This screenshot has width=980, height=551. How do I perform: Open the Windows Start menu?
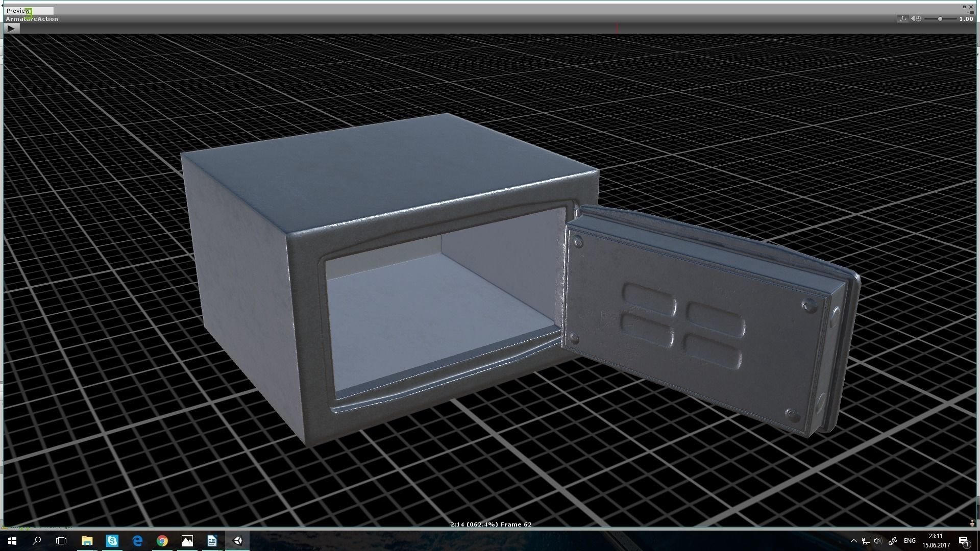click(12, 541)
